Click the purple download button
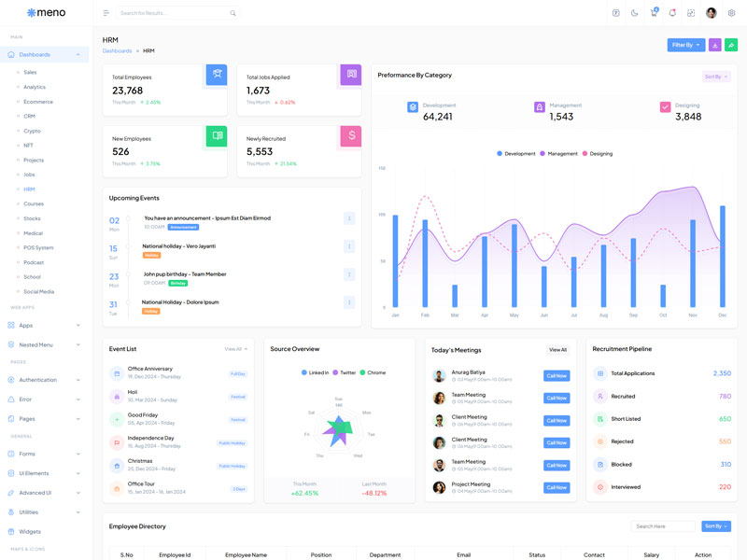 tap(714, 45)
